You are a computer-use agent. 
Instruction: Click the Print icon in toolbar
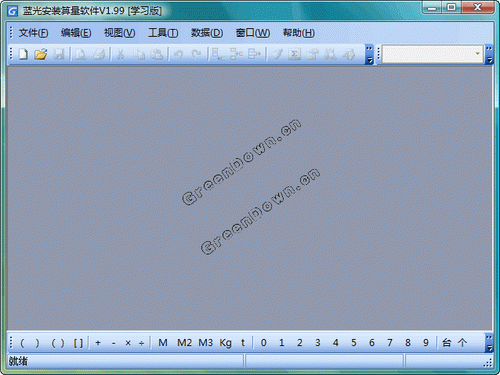pyautogui.click(x=99, y=54)
